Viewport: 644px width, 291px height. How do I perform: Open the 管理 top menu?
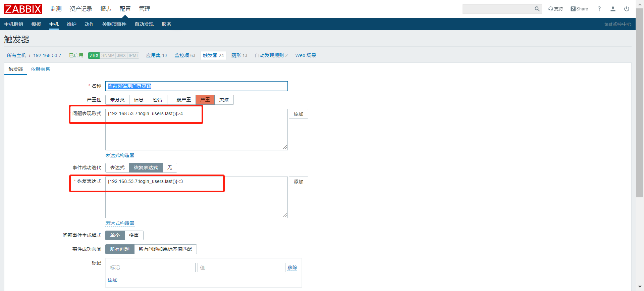point(145,9)
